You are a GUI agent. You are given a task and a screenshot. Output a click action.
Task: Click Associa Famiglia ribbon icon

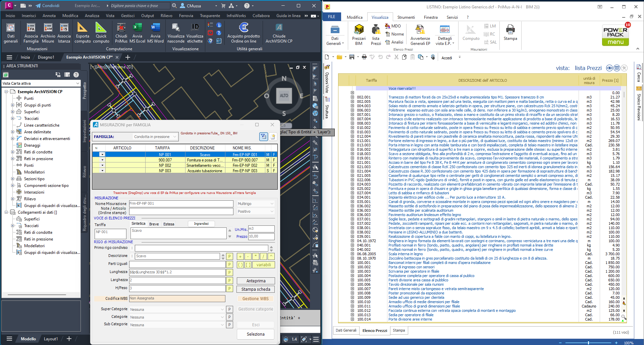coord(31,33)
